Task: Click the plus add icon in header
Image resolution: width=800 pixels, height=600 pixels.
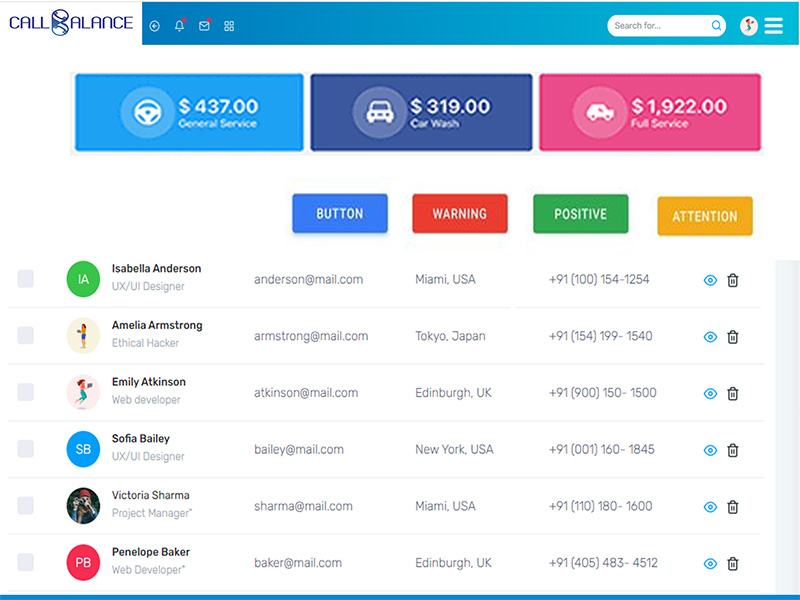Action: (154, 26)
